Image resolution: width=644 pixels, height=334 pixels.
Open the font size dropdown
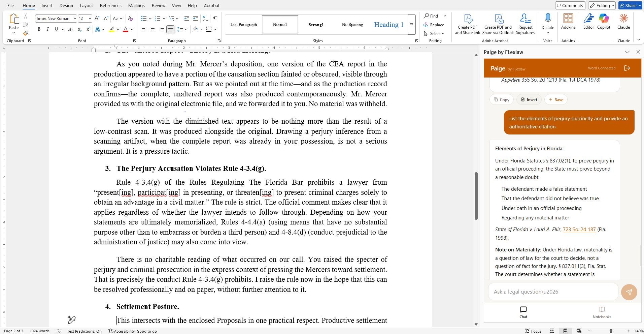(x=90, y=19)
